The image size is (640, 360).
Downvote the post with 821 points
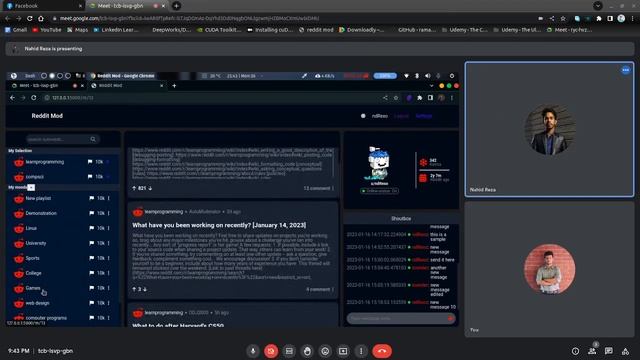[x=150, y=188]
